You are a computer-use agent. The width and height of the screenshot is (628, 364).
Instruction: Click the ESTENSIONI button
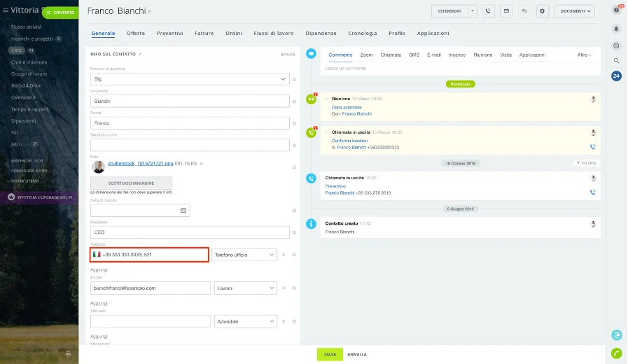point(449,11)
